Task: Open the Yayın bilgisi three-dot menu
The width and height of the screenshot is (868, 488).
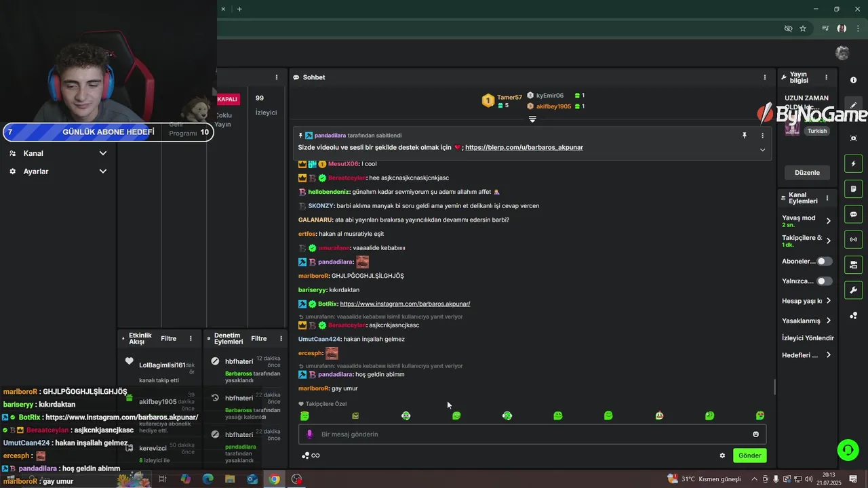Action: coord(826,77)
